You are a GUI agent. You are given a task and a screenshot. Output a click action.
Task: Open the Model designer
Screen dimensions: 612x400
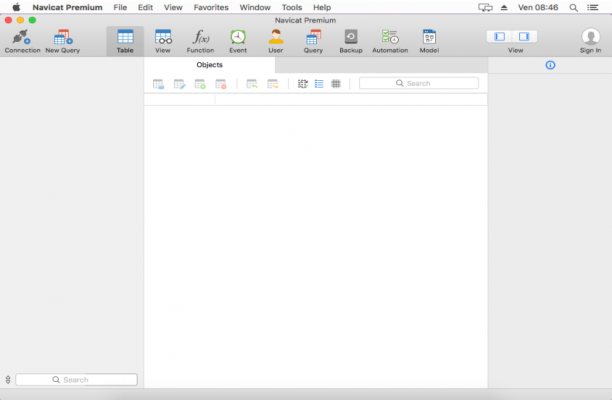(x=429, y=41)
